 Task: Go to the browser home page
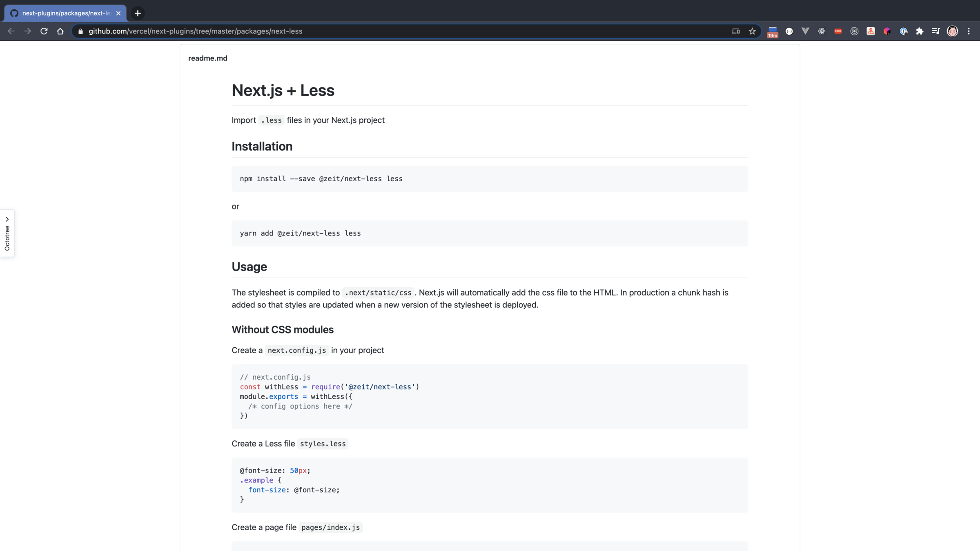(60, 31)
